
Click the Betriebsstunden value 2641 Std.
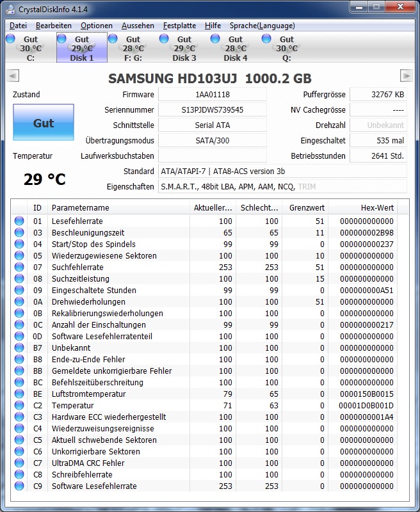point(378,156)
